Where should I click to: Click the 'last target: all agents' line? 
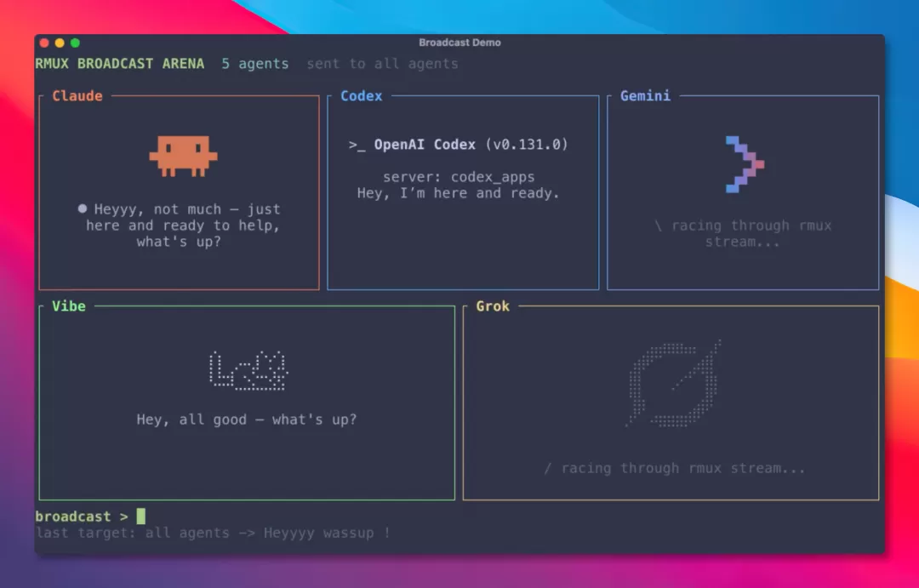(x=213, y=533)
